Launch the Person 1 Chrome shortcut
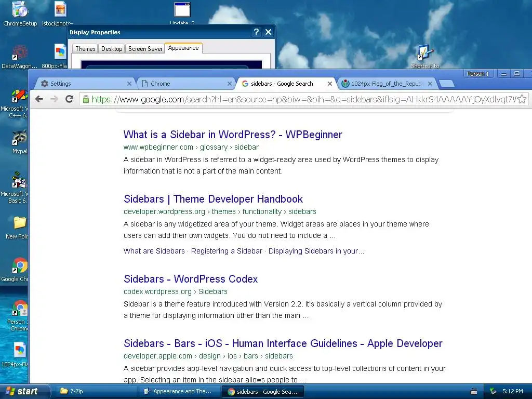Screen dimensions: 532x399 18,316
